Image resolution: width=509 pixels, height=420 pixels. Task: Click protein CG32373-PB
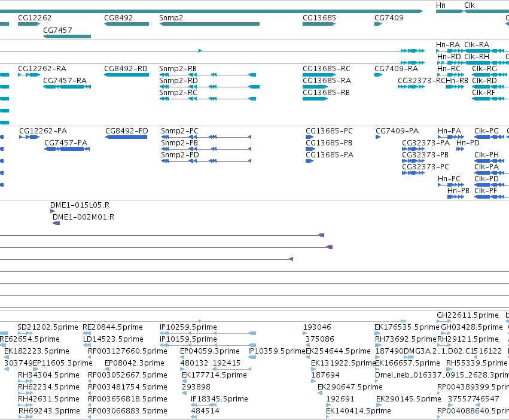coord(425,155)
